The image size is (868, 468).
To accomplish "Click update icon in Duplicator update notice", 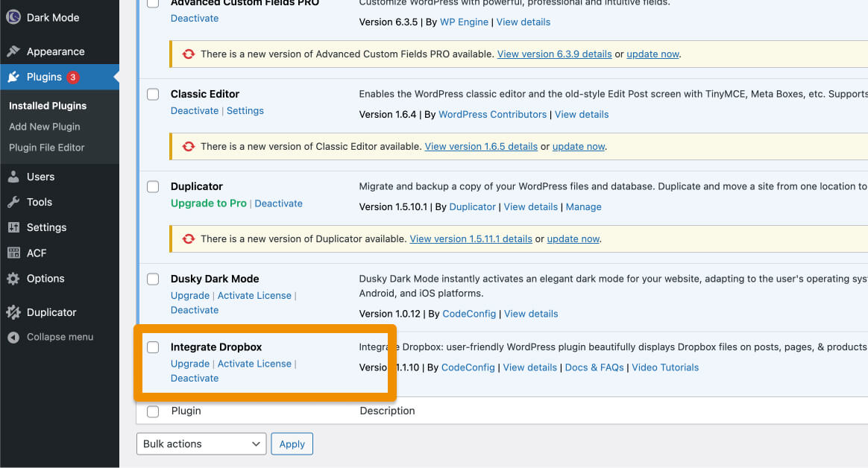I will [189, 239].
